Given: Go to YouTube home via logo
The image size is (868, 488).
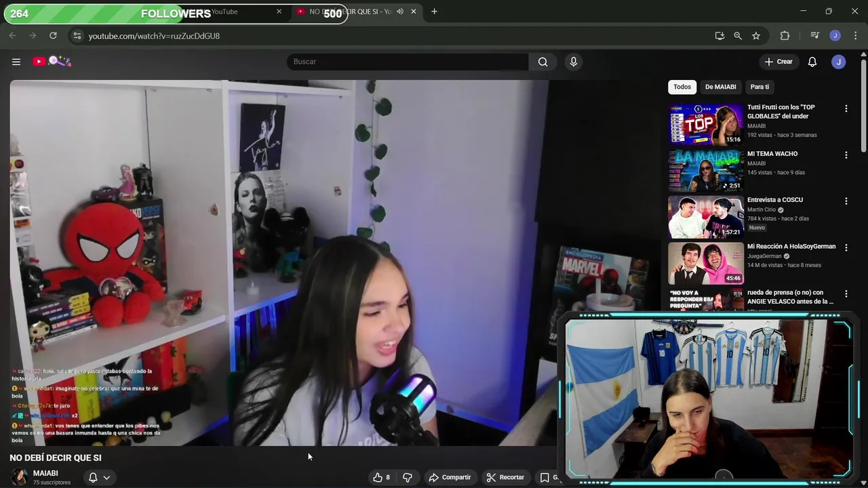Looking at the screenshot, I should (53, 62).
